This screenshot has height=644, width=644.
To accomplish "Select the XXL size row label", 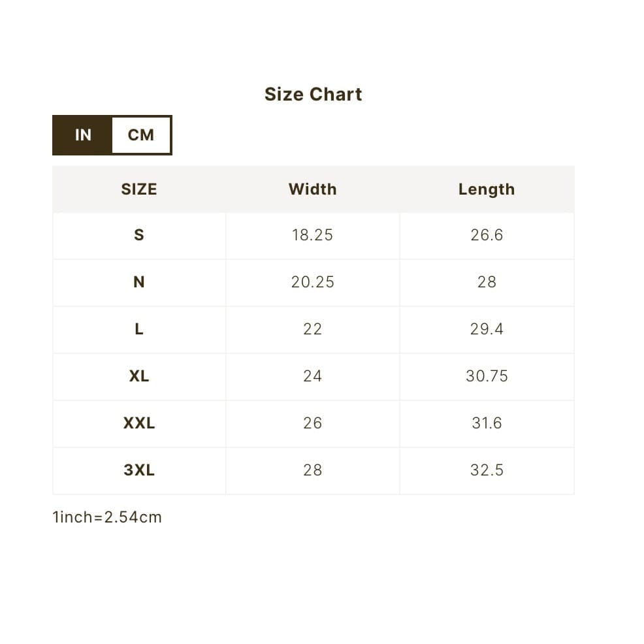I will pos(139,423).
